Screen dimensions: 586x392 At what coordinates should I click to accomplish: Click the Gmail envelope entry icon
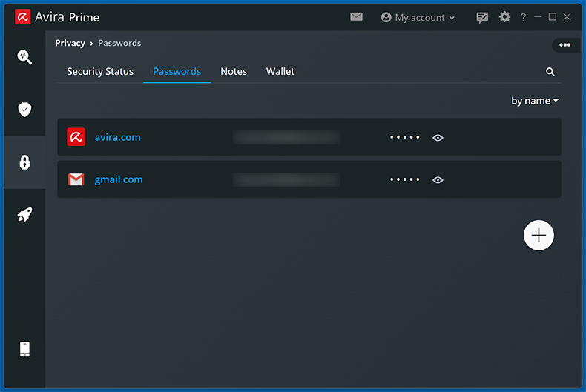[x=76, y=179]
